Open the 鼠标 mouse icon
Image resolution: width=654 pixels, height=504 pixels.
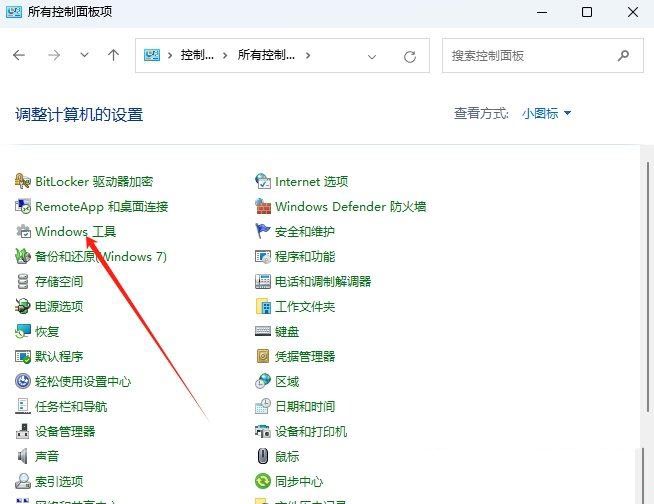[x=263, y=456]
